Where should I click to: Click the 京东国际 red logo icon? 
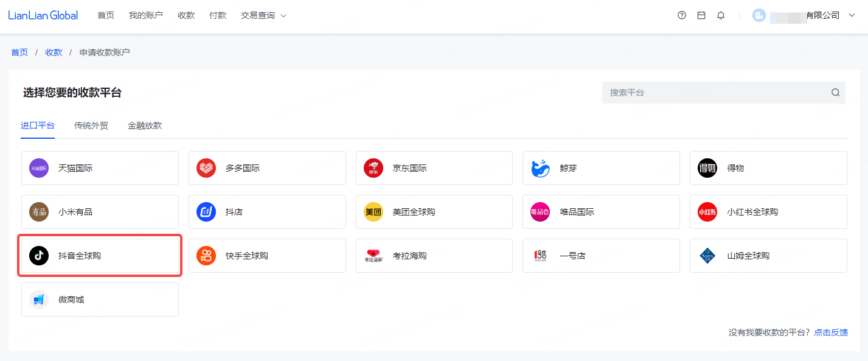tap(373, 168)
